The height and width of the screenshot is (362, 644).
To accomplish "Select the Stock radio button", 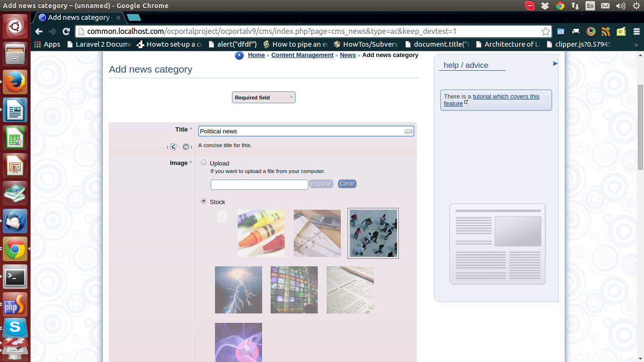I will point(204,201).
